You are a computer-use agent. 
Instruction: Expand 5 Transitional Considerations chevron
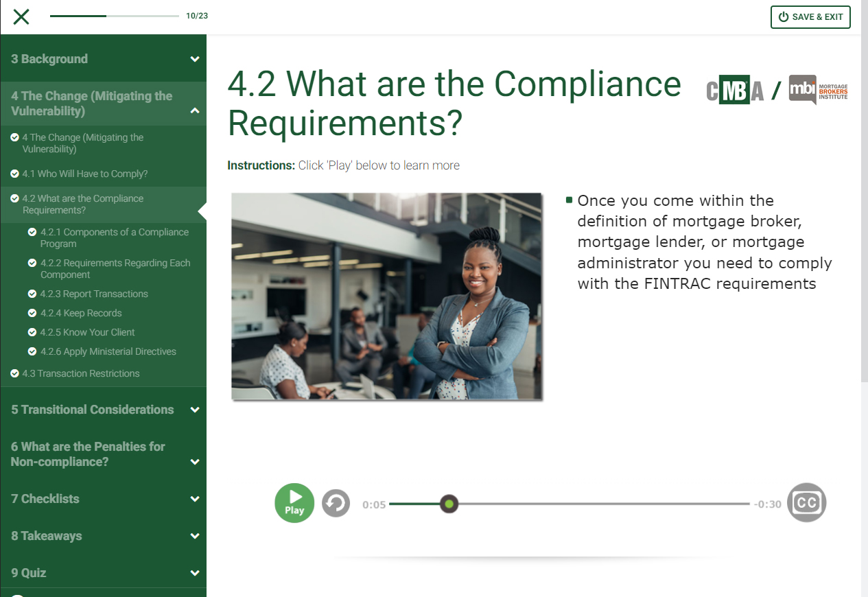point(195,410)
